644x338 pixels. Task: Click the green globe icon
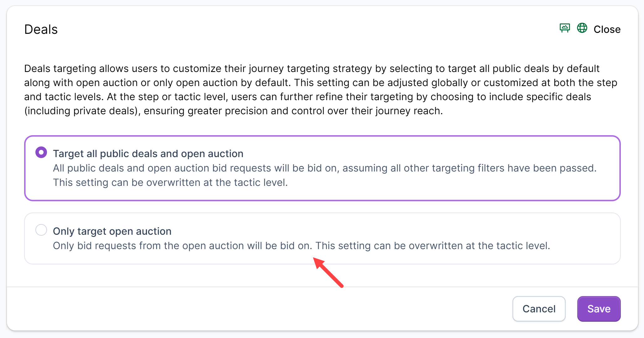coord(582,28)
